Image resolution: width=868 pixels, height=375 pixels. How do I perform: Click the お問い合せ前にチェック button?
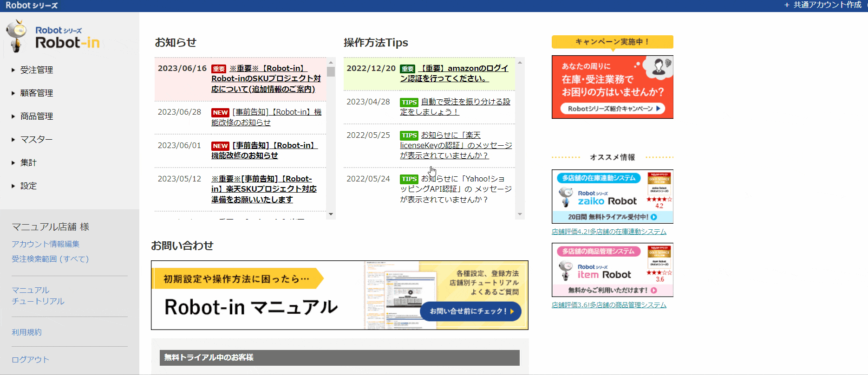point(470,311)
